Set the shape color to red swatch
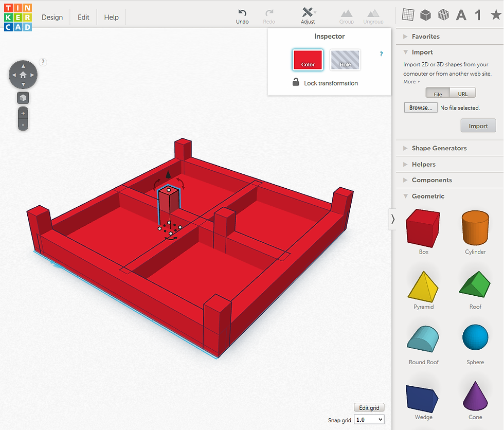 pos(308,60)
